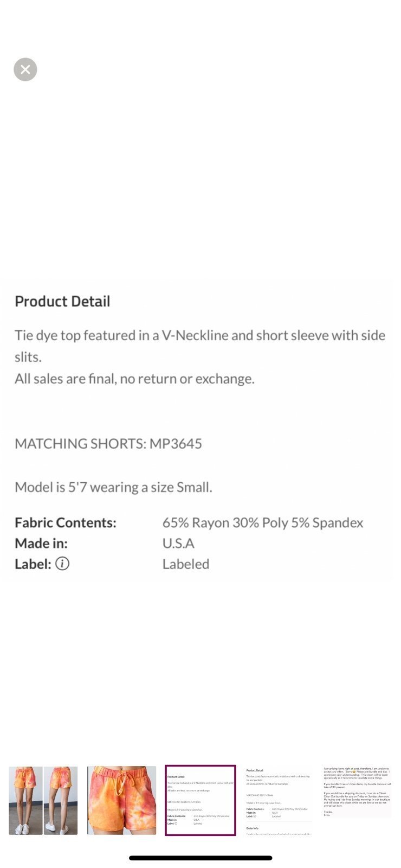Tap the 'Model is 5'7' sizing line
401x868 pixels.
coord(113,487)
